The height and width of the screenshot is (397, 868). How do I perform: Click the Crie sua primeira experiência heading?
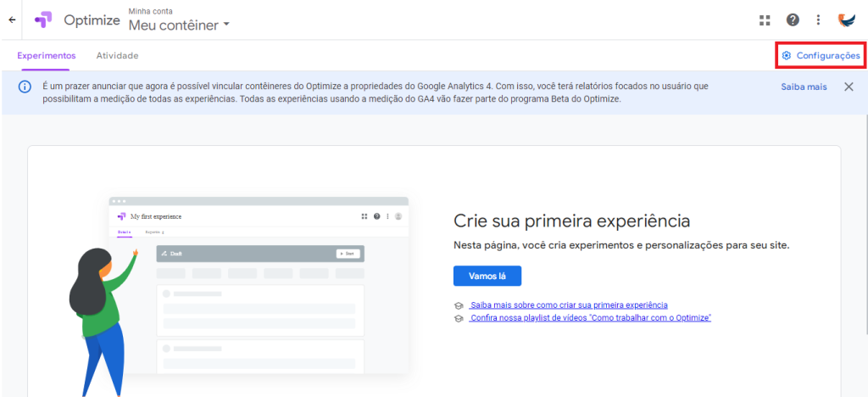click(x=572, y=221)
